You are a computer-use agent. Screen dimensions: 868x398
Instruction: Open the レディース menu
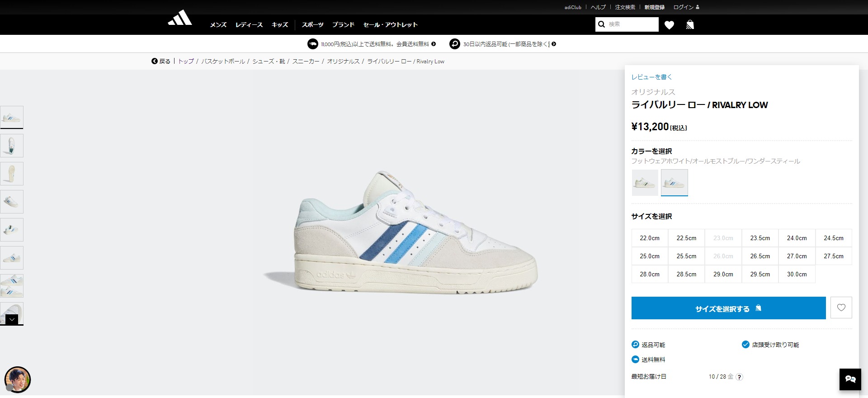coord(249,25)
